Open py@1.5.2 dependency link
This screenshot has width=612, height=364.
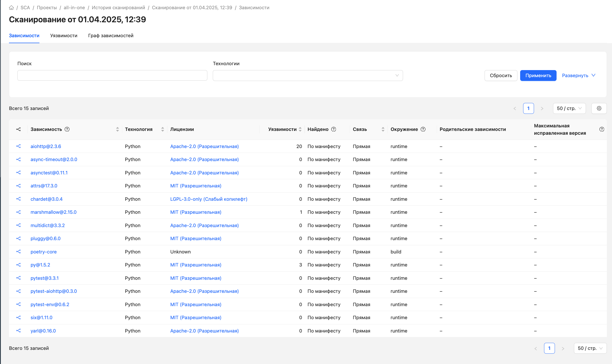(x=40, y=265)
